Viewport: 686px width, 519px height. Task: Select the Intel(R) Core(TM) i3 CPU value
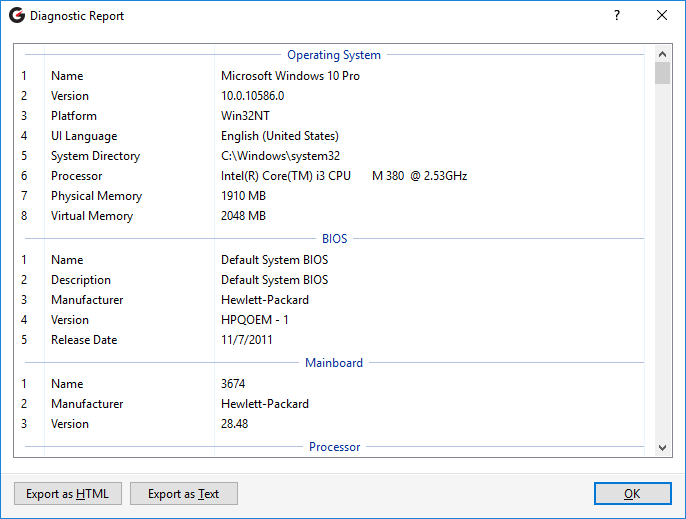pyautogui.click(x=344, y=176)
